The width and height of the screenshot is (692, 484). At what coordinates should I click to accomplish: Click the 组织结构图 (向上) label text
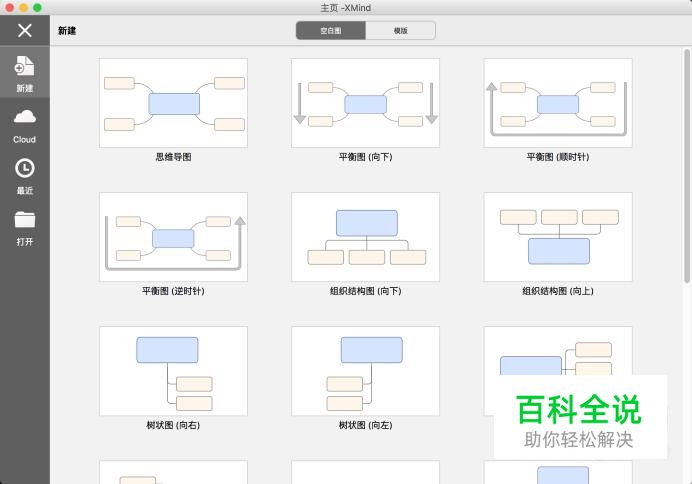[558, 291]
